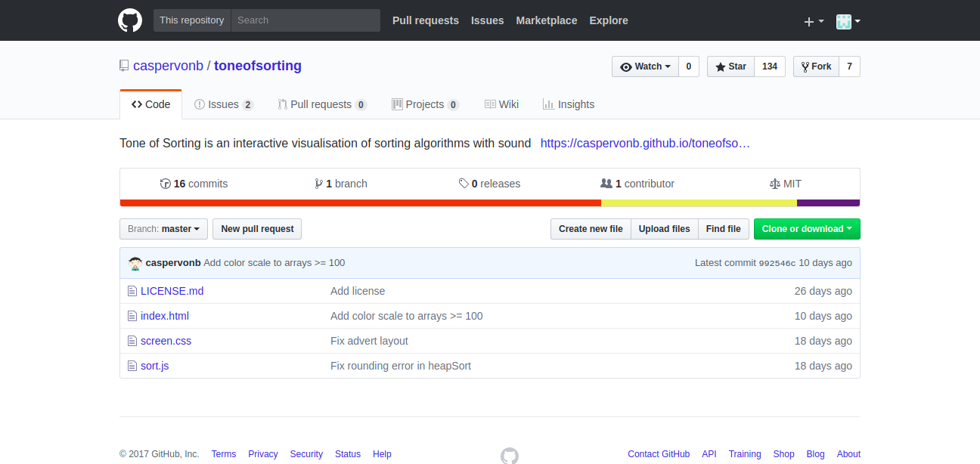Click the file icon next to screen.css
Screen dimensions: 980x464
(x=132, y=341)
